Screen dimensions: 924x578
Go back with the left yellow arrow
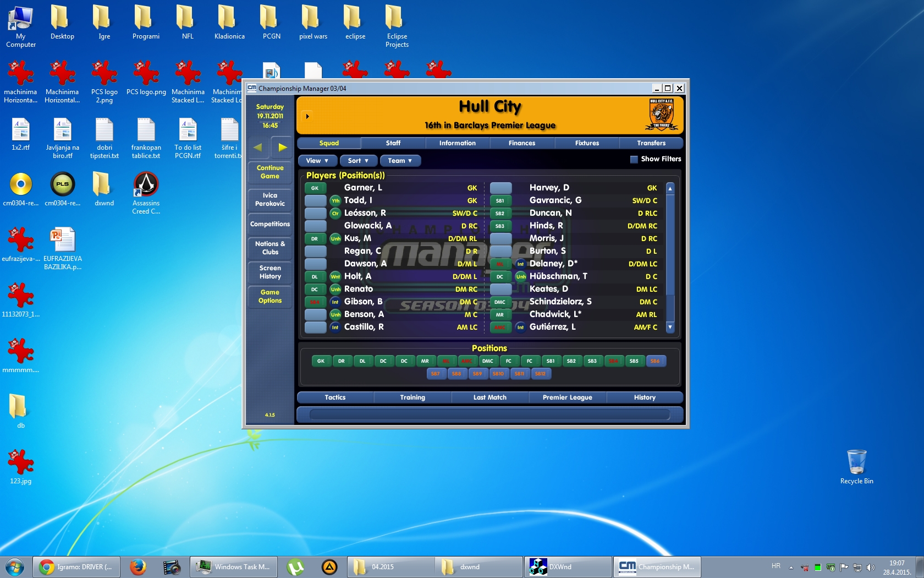pyautogui.click(x=258, y=147)
